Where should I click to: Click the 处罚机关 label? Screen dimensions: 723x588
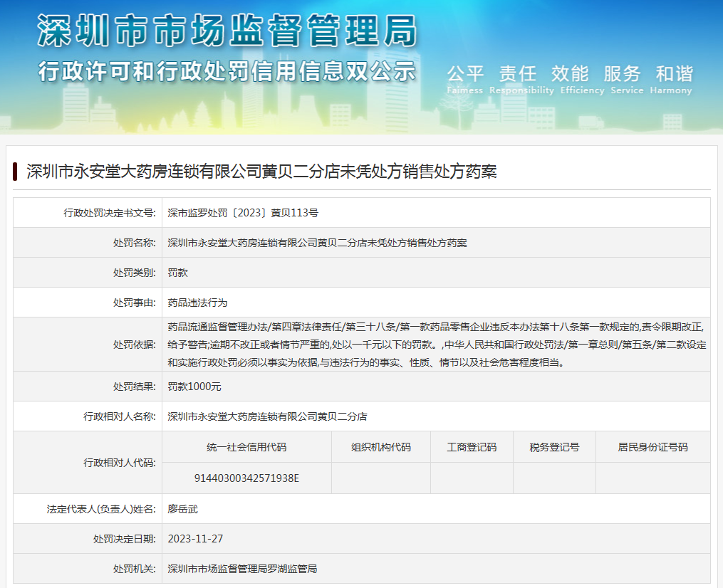(x=134, y=569)
